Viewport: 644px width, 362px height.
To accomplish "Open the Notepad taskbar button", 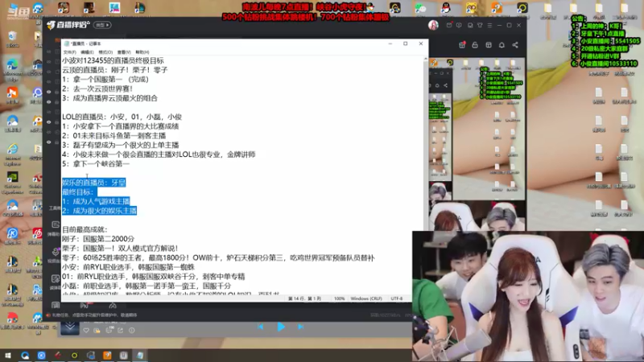I will (x=139, y=356).
